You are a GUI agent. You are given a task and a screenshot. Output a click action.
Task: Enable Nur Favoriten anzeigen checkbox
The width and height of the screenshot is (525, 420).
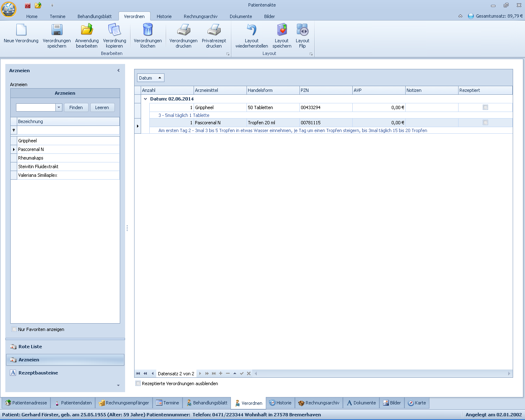coord(14,329)
